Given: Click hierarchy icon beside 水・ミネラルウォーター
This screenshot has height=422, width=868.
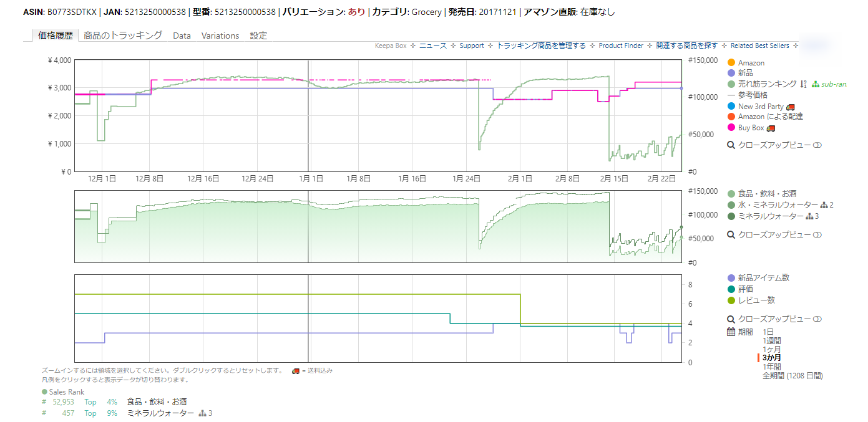Looking at the screenshot, I should 824,205.
